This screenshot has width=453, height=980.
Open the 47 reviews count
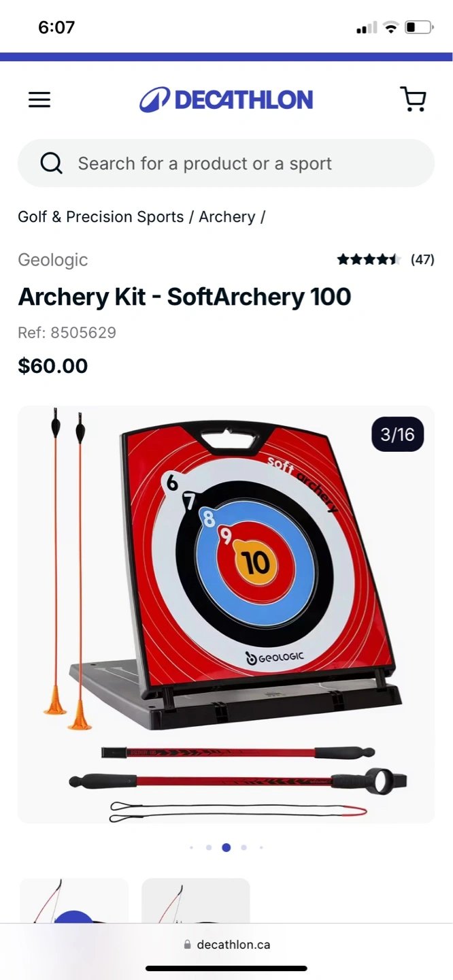[422, 259]
